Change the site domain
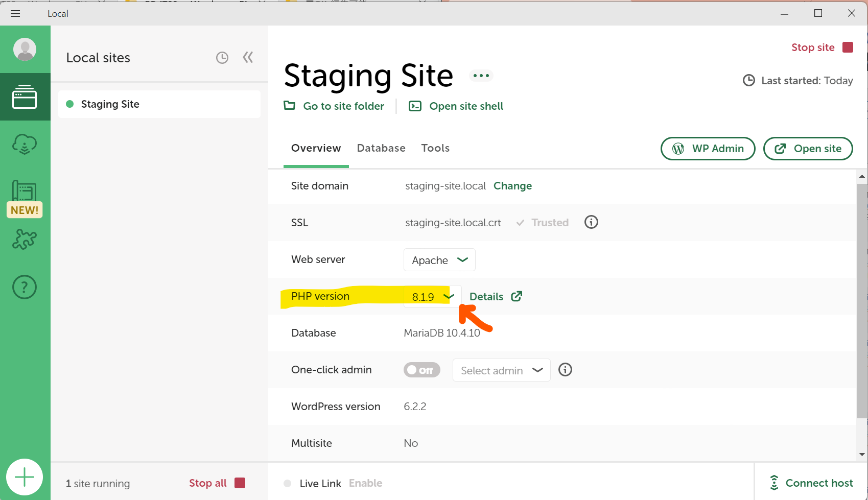 [512, 186]
